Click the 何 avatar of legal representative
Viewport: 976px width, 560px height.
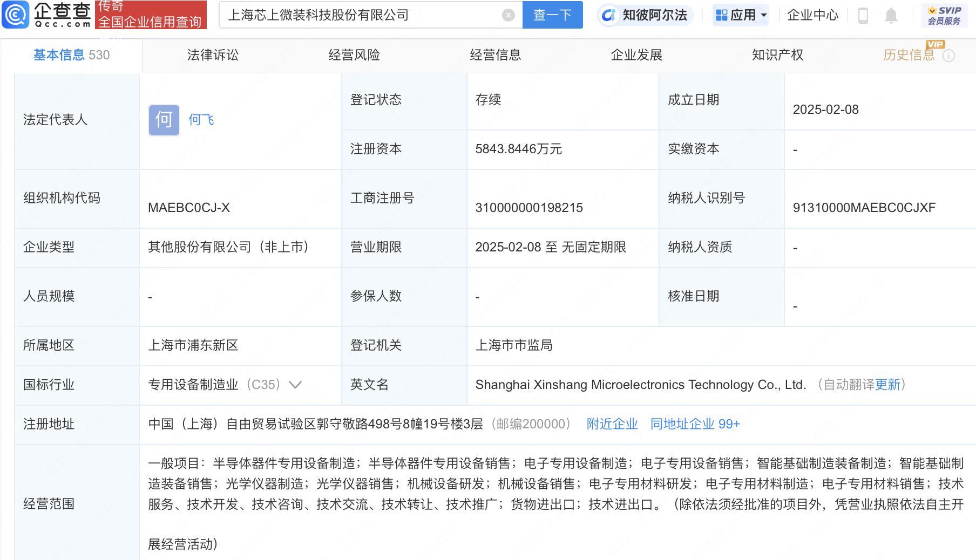click(x=164, y=120)
